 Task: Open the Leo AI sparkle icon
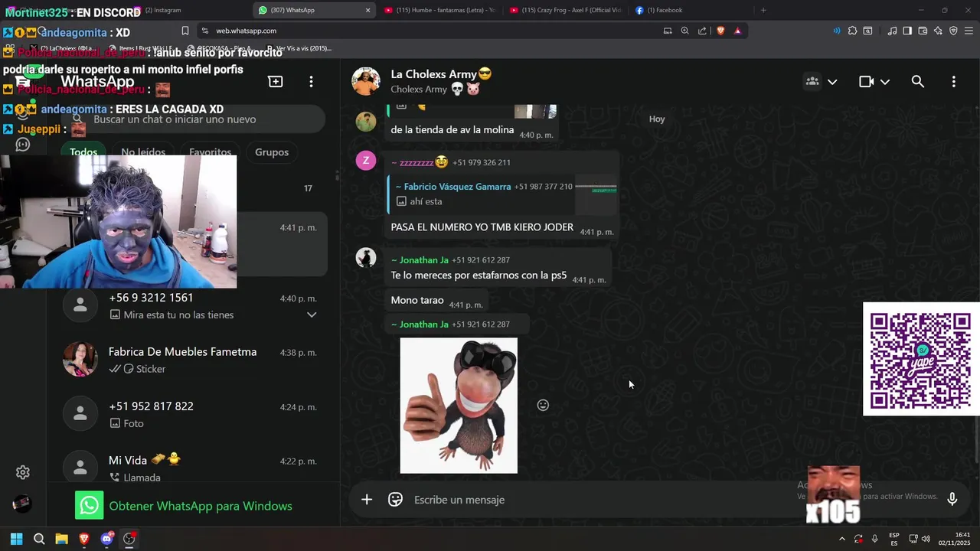tap(938, 31)
